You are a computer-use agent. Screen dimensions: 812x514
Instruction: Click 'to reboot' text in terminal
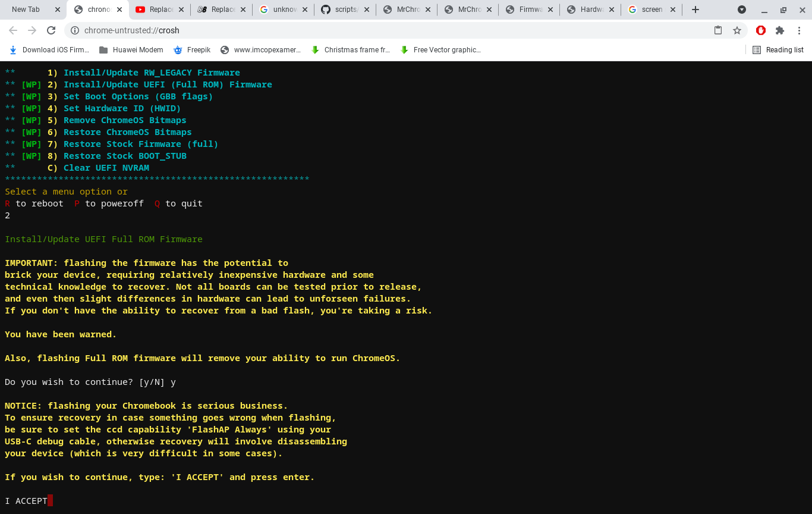coord(39,203)
